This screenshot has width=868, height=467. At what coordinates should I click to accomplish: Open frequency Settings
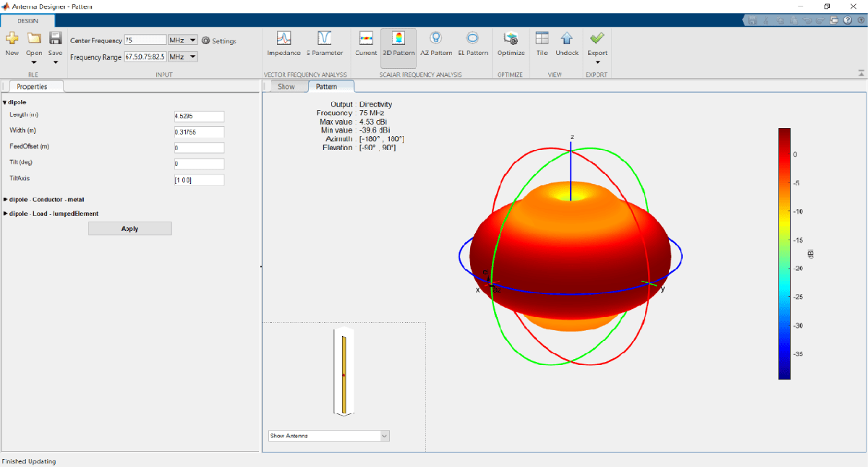click(219, 41)
